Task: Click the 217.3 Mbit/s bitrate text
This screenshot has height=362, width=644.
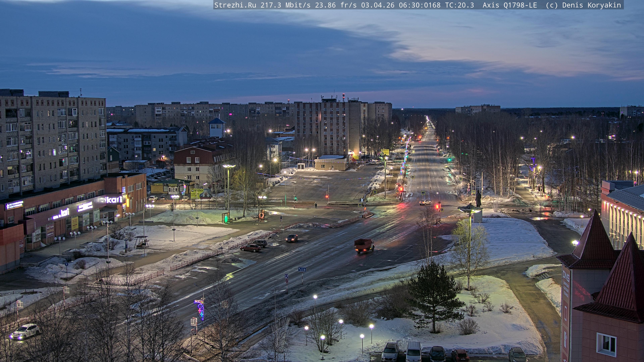Action: (285, 5)
